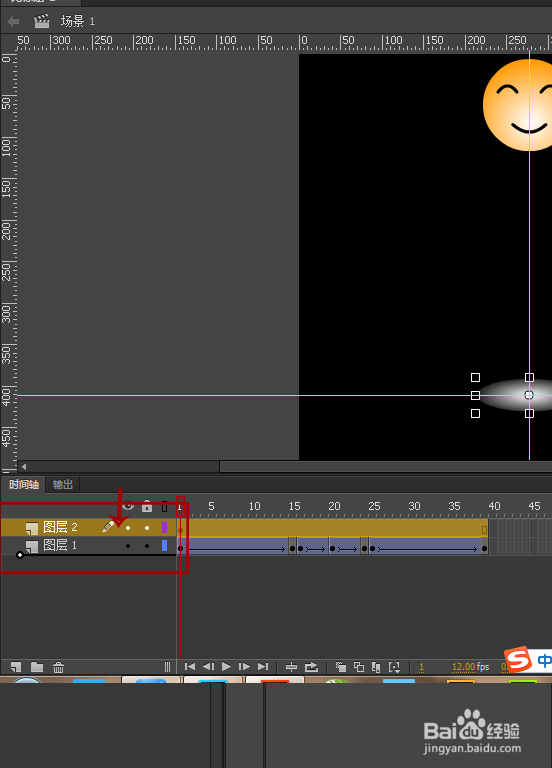Switch to the 输出 tab
The width and height of the screenshot is (552, 768).
point(63,484)
